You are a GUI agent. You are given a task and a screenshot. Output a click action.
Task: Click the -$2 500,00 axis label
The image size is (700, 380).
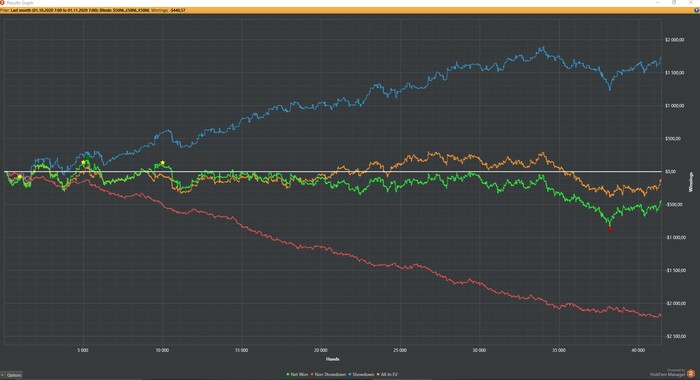tap(674, 336)
